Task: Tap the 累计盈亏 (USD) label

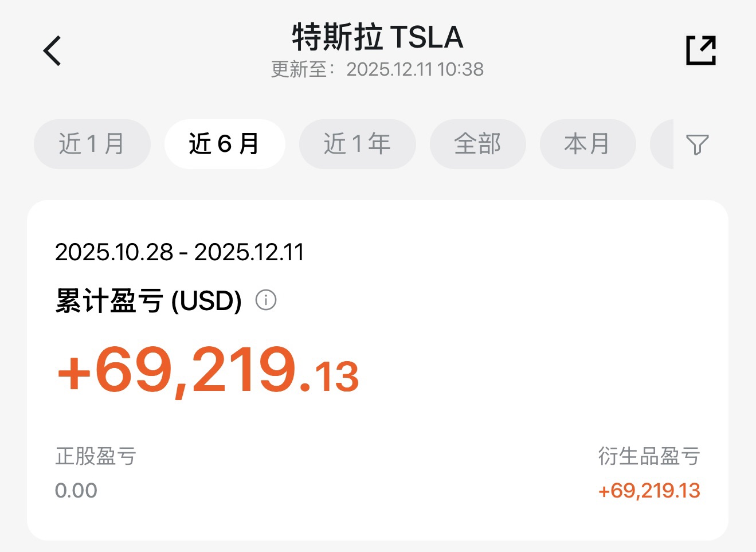Action: click(x=148, y=301)
